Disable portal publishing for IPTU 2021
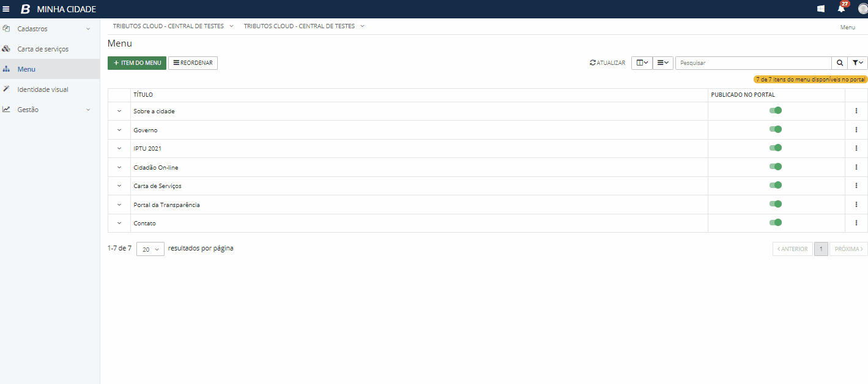Viewport: 868px width, 384px height. click(x=776, y=148)
